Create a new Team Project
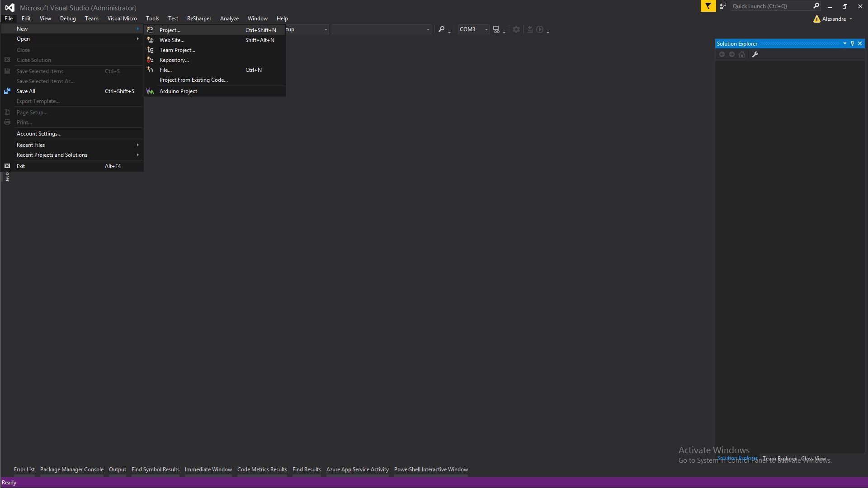 point(177,50)
